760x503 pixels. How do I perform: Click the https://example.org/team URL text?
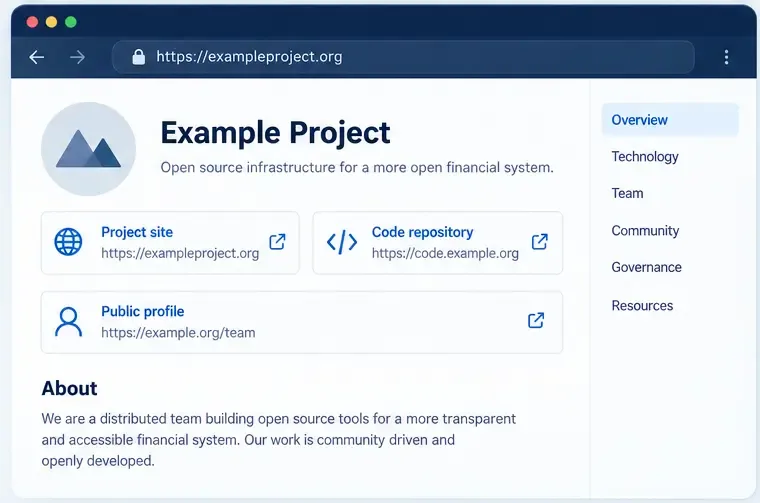pos(178,333)
